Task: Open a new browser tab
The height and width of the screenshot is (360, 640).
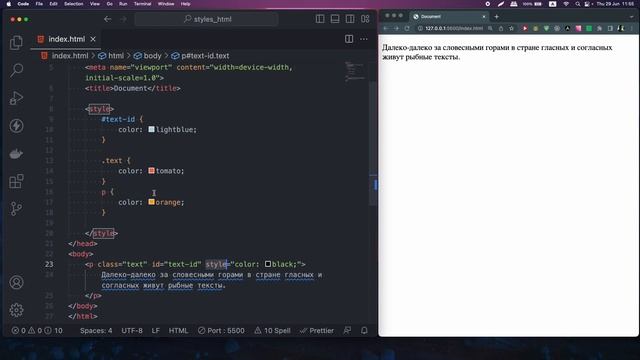Action: tap(496, 16)
